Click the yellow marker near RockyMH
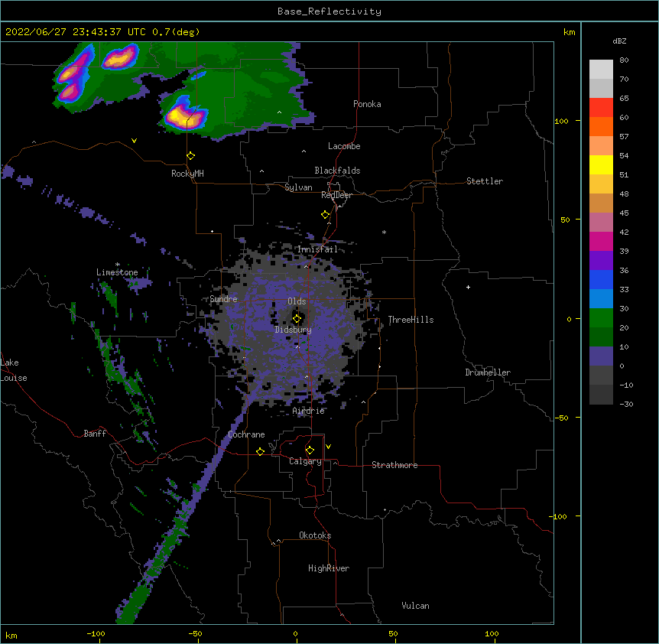The width and height of the screenshot is (659, 644). click(190, 156)
